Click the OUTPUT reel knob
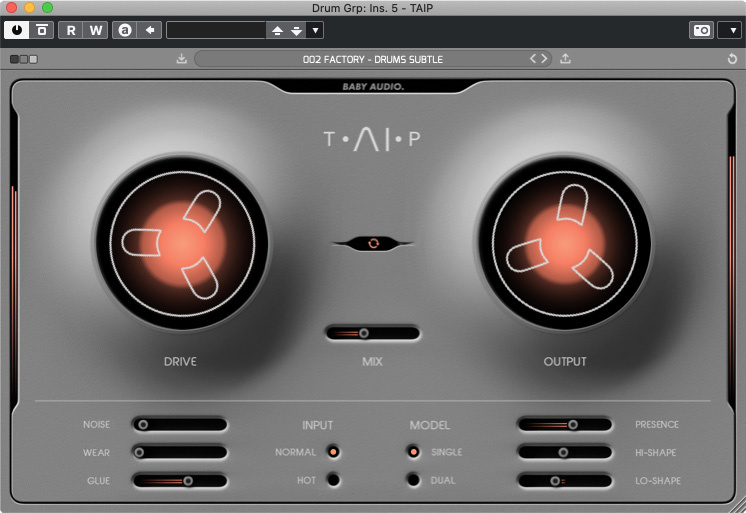The width and height of the screenshot is (746, 513). pos(565,243)
